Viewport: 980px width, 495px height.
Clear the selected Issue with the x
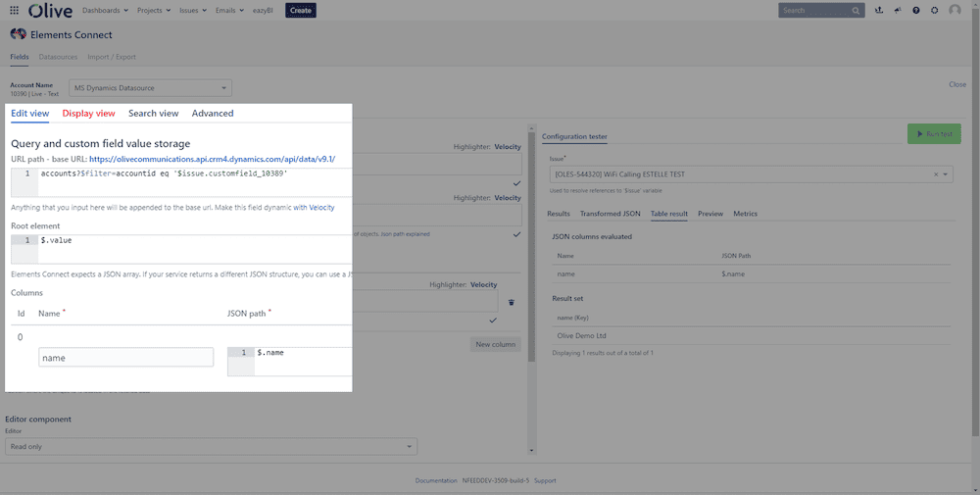(936, 174)
